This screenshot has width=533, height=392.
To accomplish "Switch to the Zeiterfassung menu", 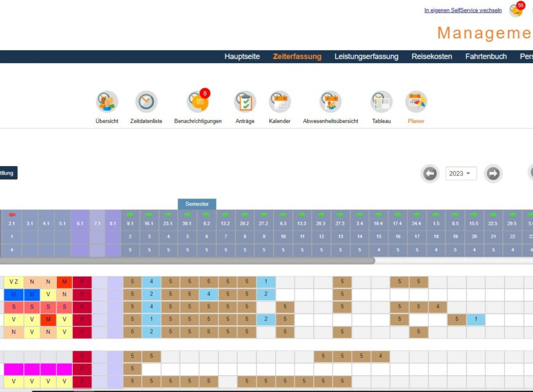I will tap(297, 56).
